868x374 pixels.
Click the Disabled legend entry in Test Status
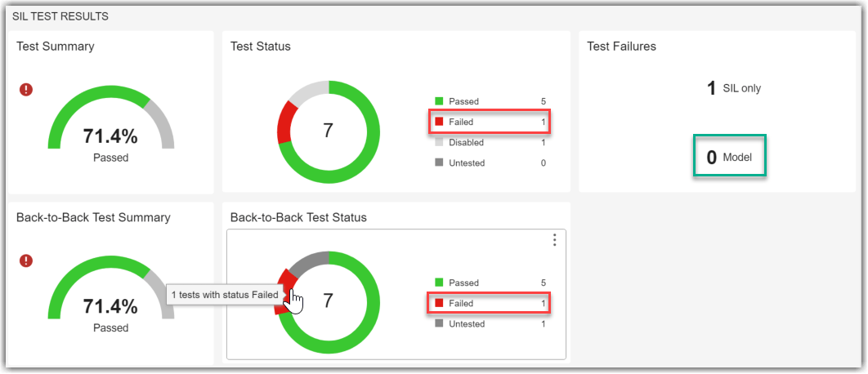(466, 142)
